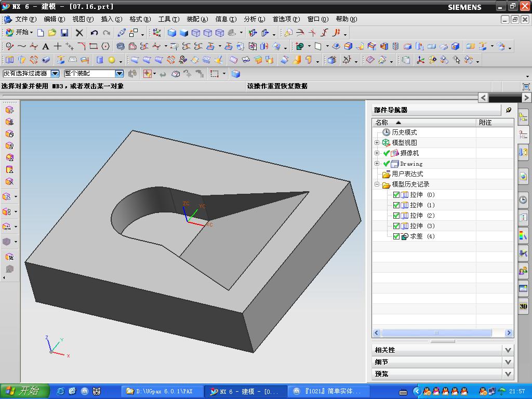The width and height of the screenshot is (532, 399).
Task: Click the Redo arrow icon
Action: tap(107, 33)
